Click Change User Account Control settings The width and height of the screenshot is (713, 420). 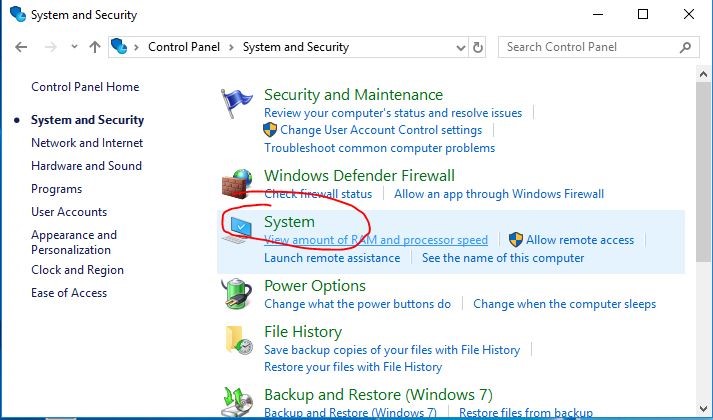381,130
